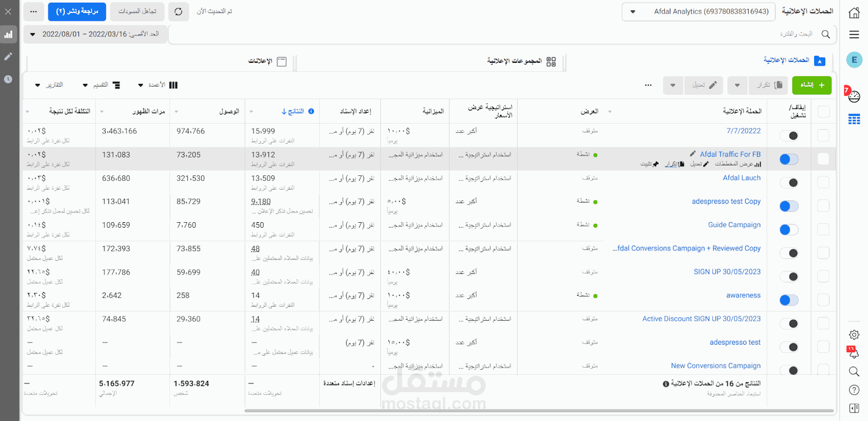This screenshot has height=421, width=868.
Task: Click the three-dots more options beside the Edit button
Action: [x=648, y=85]
